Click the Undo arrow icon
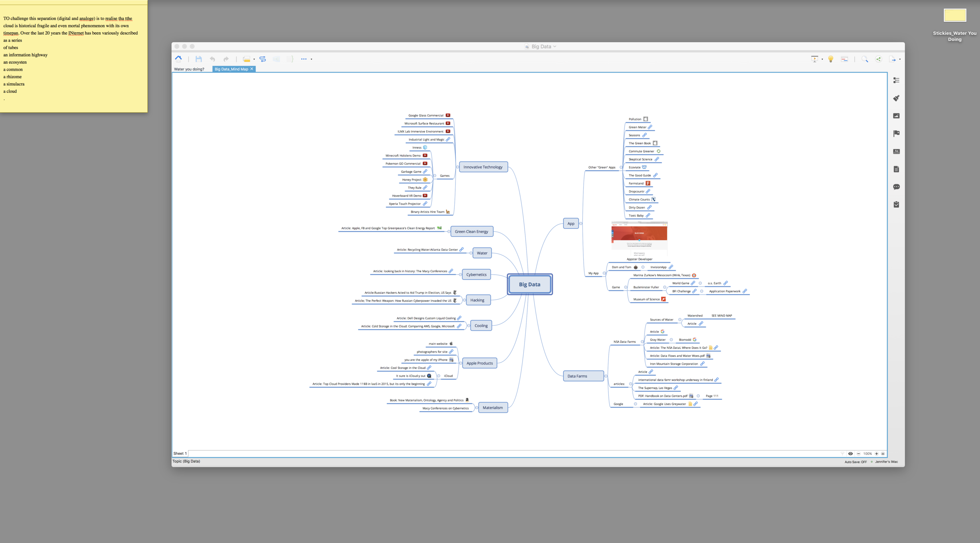 pos(212,59)
